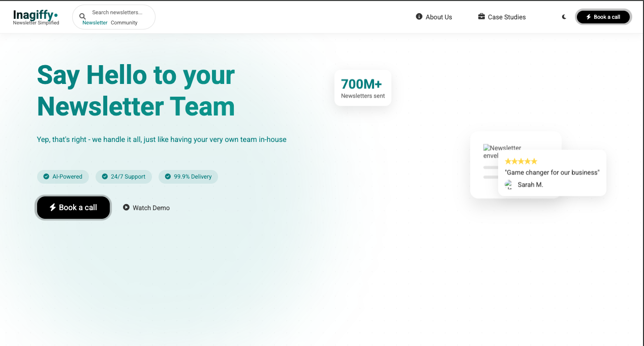Click the five-star rating
The image size is (644, 346).
tap(521, 161)
